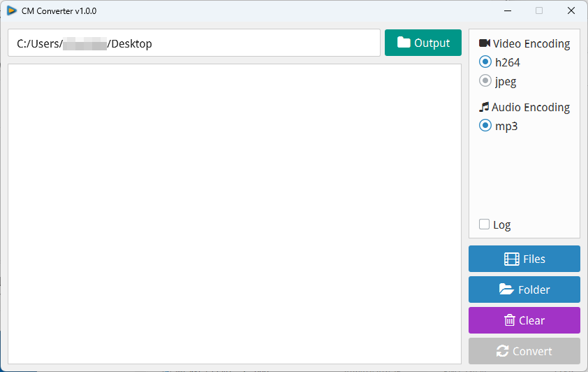Select mp3 audio encoding radio button

[485, 125]
